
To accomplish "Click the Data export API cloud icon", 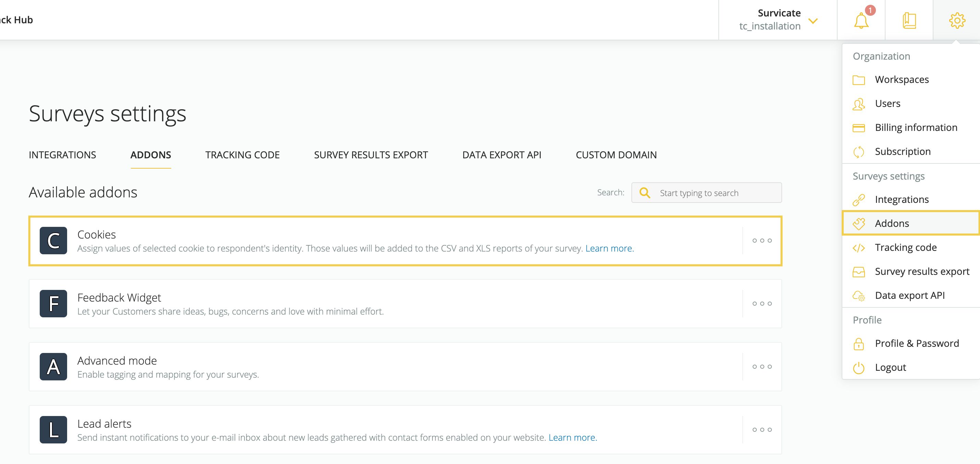I will click(859, 296).
